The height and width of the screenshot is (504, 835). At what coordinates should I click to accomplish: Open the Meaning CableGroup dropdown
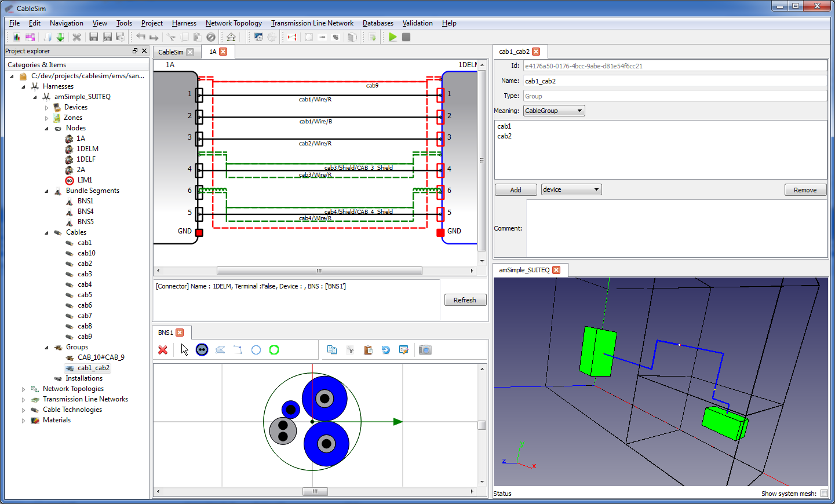point(554,111)
